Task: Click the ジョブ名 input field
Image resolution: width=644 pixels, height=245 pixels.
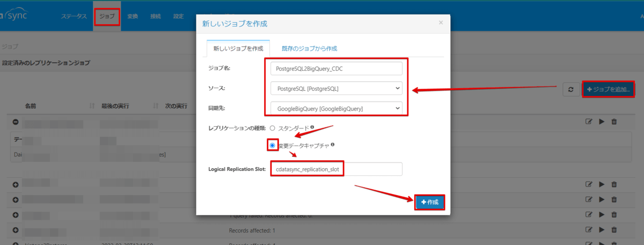Action: (x=336, y=68)
